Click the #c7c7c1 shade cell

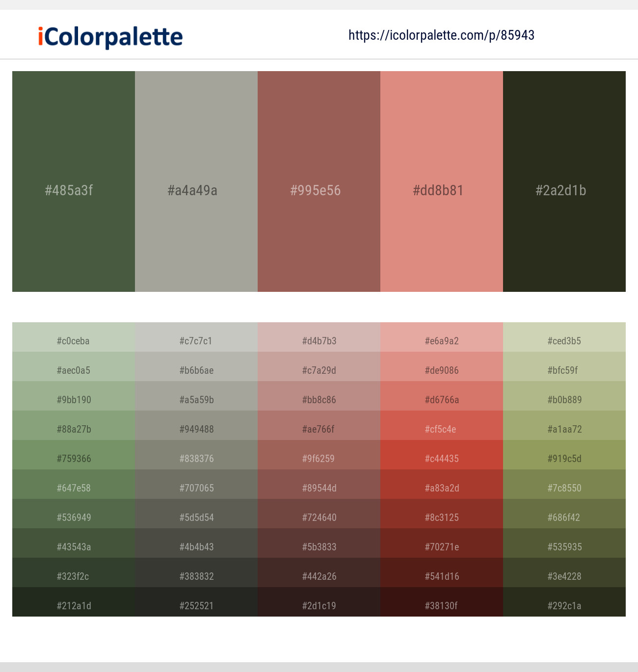tap(196, 341)
